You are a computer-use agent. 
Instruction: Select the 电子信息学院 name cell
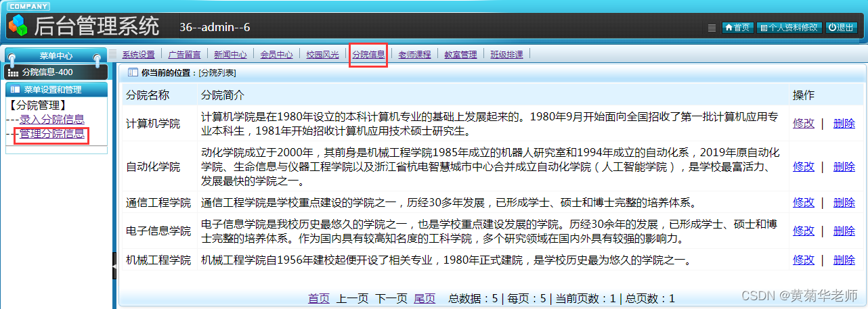pos(159,231)
